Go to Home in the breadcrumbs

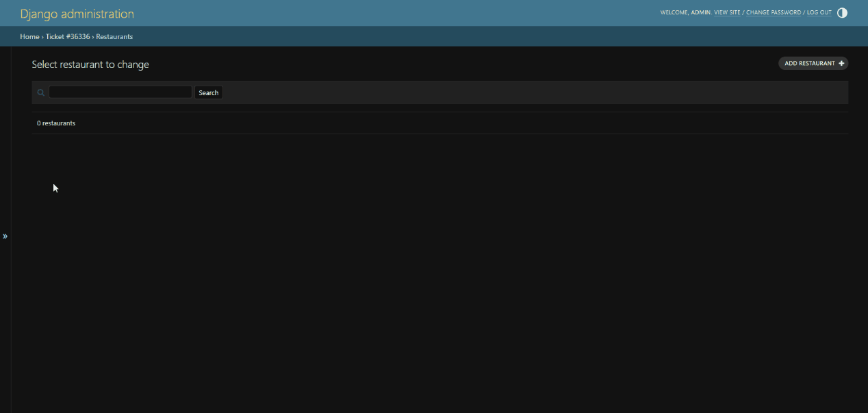(29, 36)
